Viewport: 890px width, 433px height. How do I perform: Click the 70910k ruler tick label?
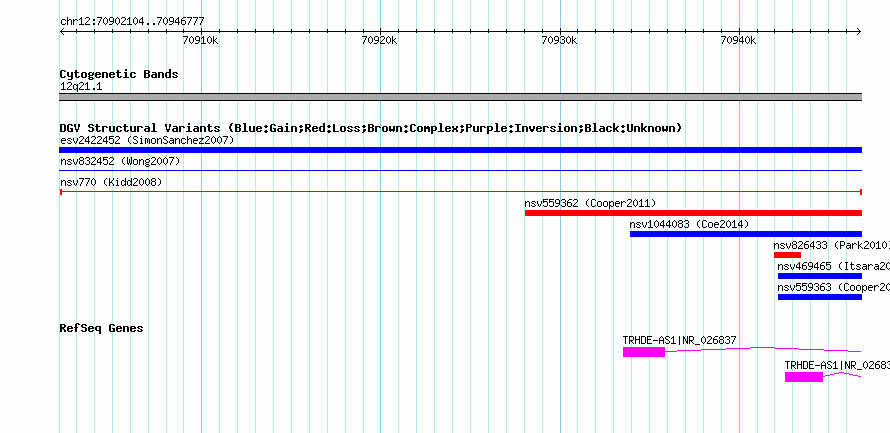click(x=201, y=40)
